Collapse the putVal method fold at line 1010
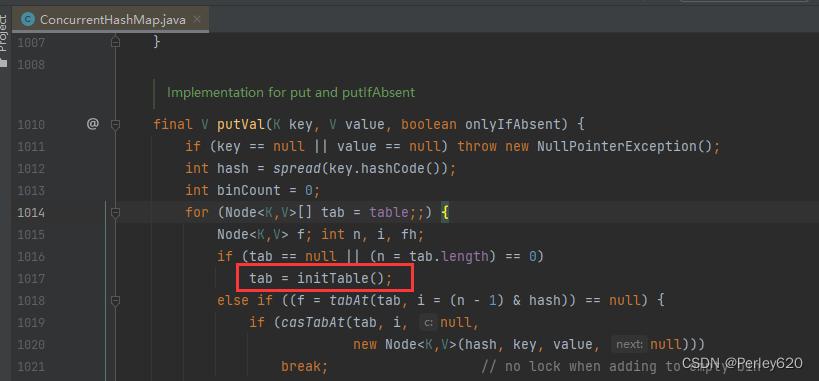The height and width of the screenshot is (381, 819). coord(115,124)
